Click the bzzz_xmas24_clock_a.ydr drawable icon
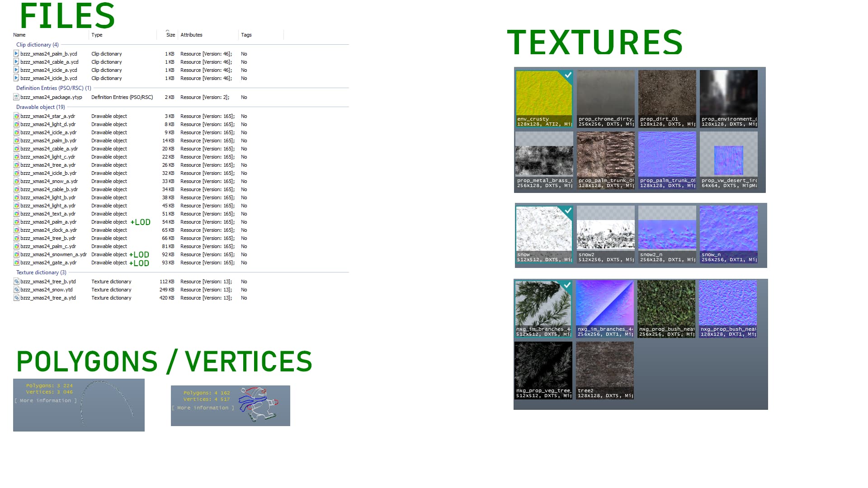Image resolution: width=868 pixels, height=488 pixels. click(16, 230)
